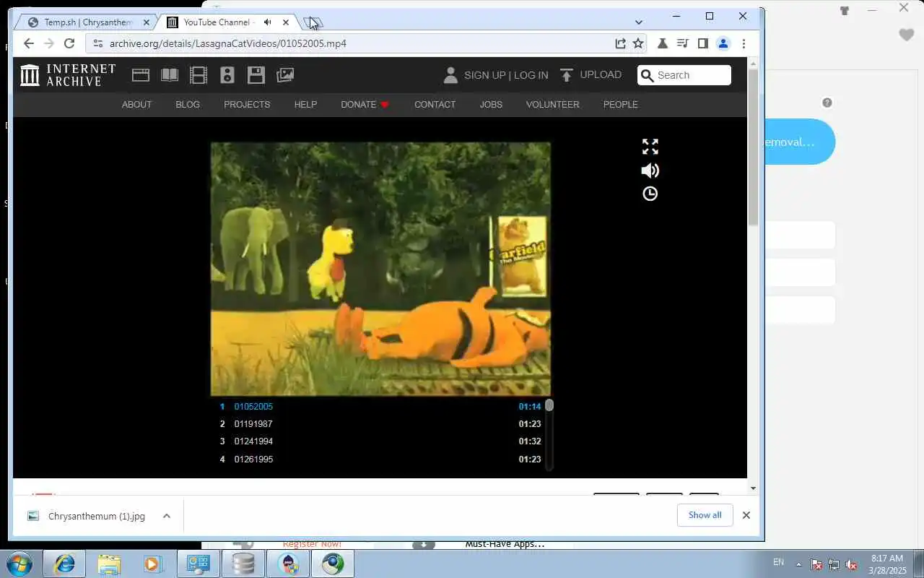Open Windows Explorer folder on taskbar

(109, 564)
